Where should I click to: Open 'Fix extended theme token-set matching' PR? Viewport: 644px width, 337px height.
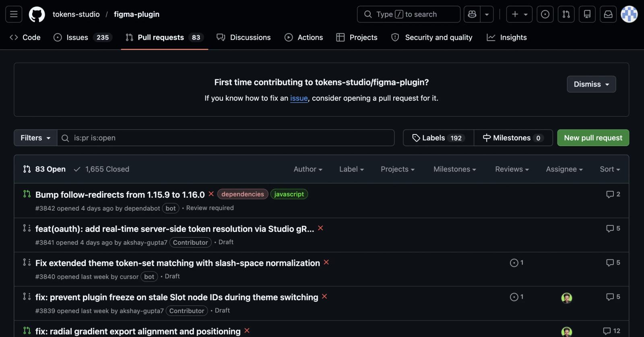pyautogui.click(x=178, y=263)
